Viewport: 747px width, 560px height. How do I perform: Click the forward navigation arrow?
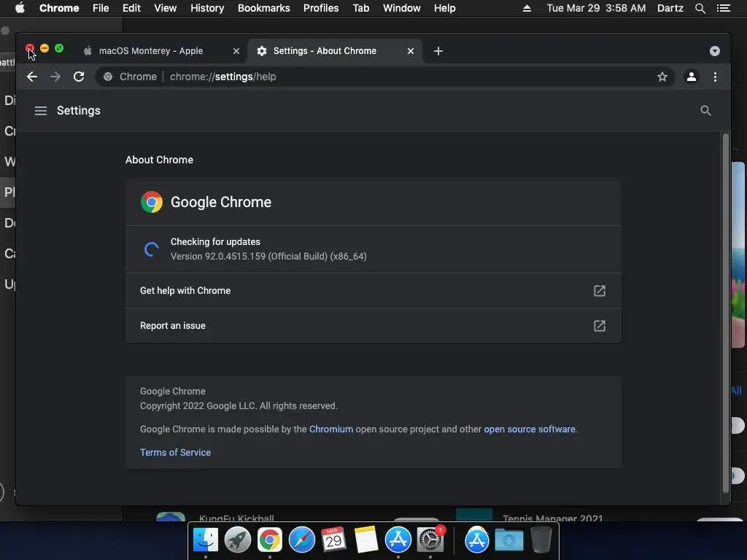(55, 77)
